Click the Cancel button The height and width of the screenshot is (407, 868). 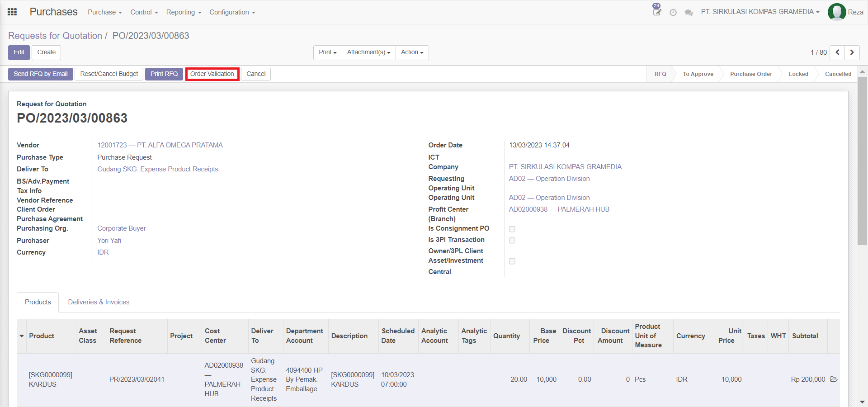click(x=256, y=74)
